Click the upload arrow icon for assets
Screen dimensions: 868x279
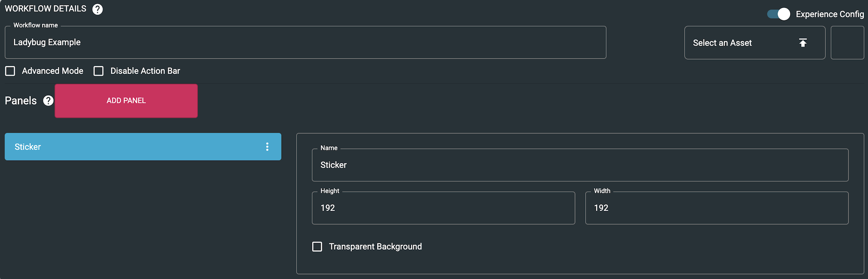(x=803, y=42)
